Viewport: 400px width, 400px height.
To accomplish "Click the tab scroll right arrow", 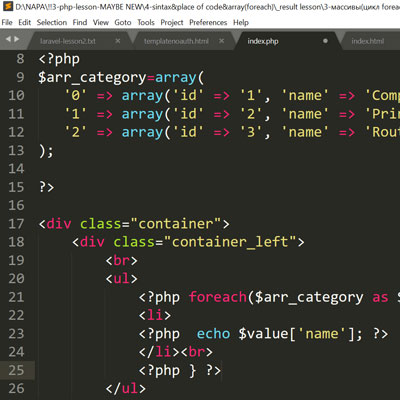I will pos(16,39).
